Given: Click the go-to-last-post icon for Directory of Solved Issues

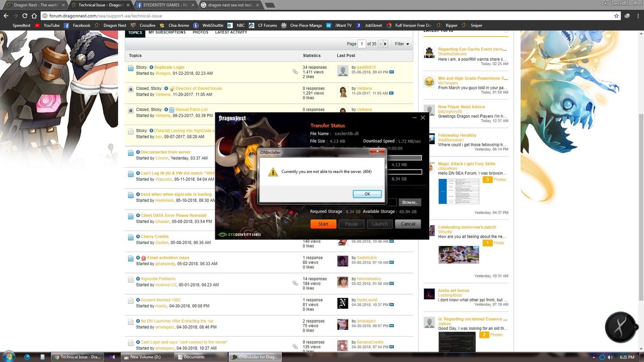Looking at the screenshot, I should click(x=391, y=93).
